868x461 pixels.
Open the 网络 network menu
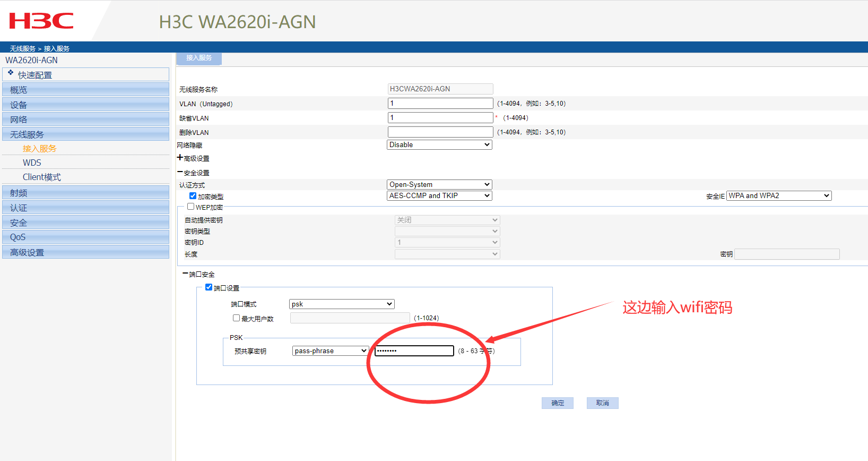click(x=86, y=119)
